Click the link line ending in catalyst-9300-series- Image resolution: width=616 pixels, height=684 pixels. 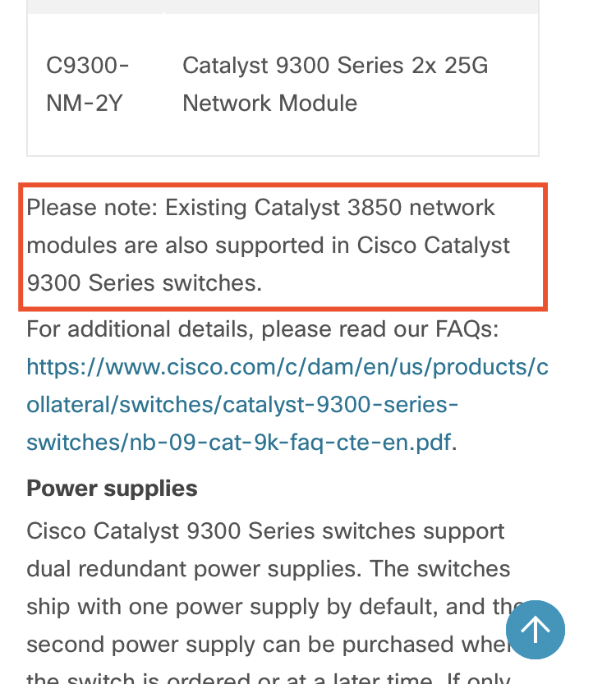(x=242, y=404)
